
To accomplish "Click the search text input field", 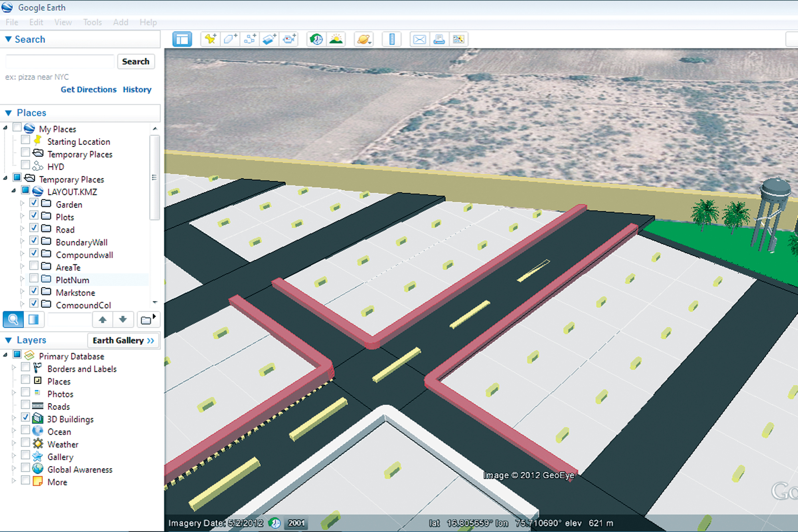I will click(x=60, y=61).
